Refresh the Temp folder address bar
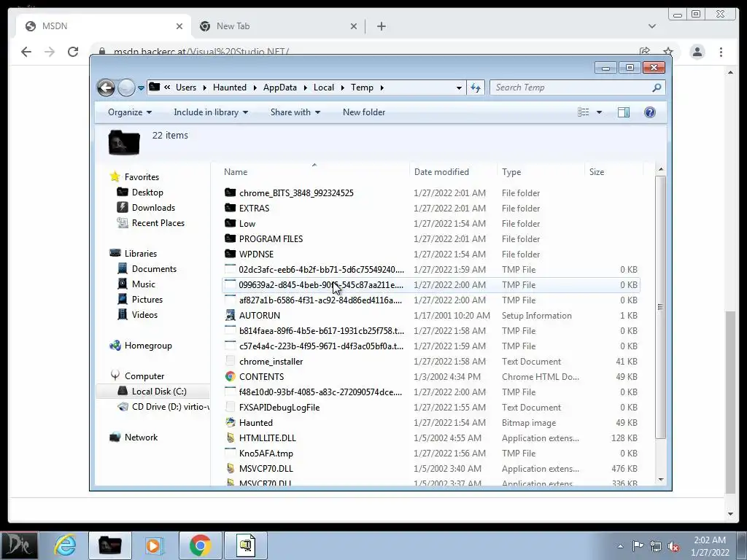747x560 pixels. [x=476, y=87]
